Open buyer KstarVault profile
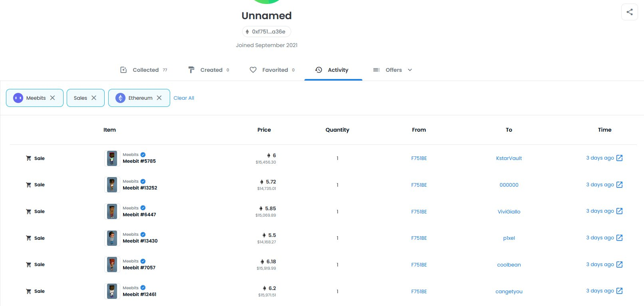Viewport: 644px width, 306px height. (509, 158)
